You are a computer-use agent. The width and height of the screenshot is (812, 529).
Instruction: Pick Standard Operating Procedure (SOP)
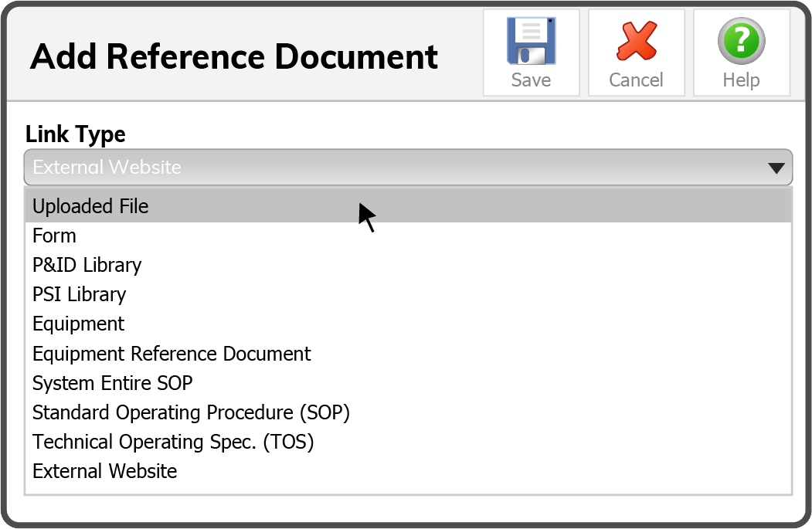click(x=191, y=412)
